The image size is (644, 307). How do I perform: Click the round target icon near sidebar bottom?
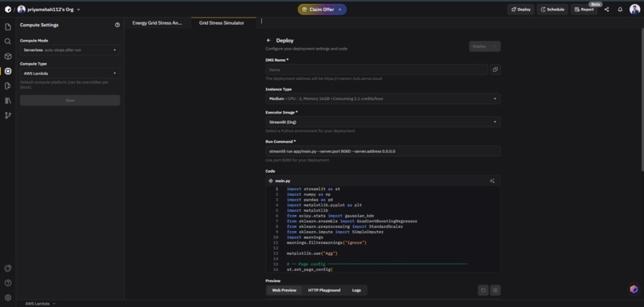tap(8, 269)
